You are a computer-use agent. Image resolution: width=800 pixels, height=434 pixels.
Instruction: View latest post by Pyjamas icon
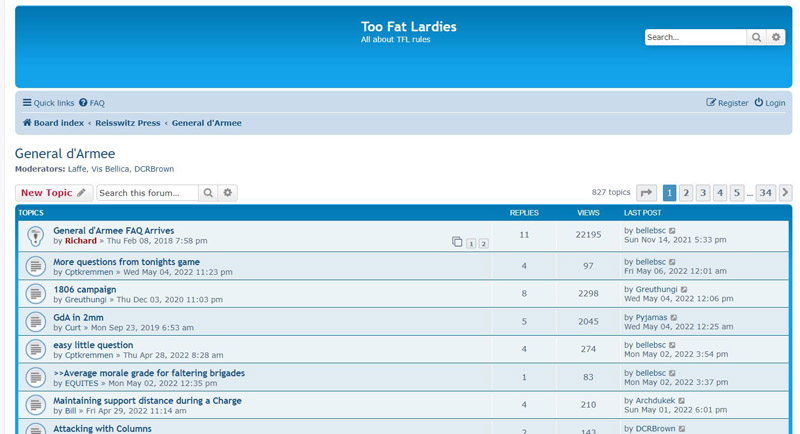pos(674,318)
